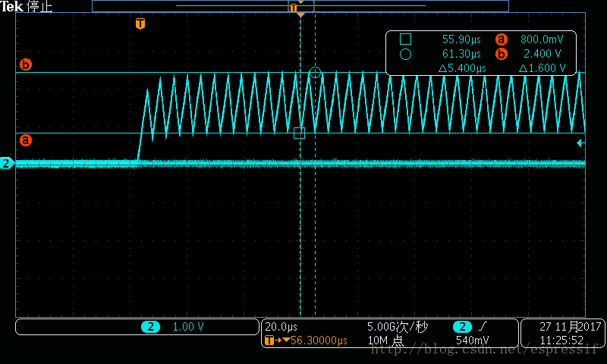Click the 55.90µs cursor time readout

(461, 39)
